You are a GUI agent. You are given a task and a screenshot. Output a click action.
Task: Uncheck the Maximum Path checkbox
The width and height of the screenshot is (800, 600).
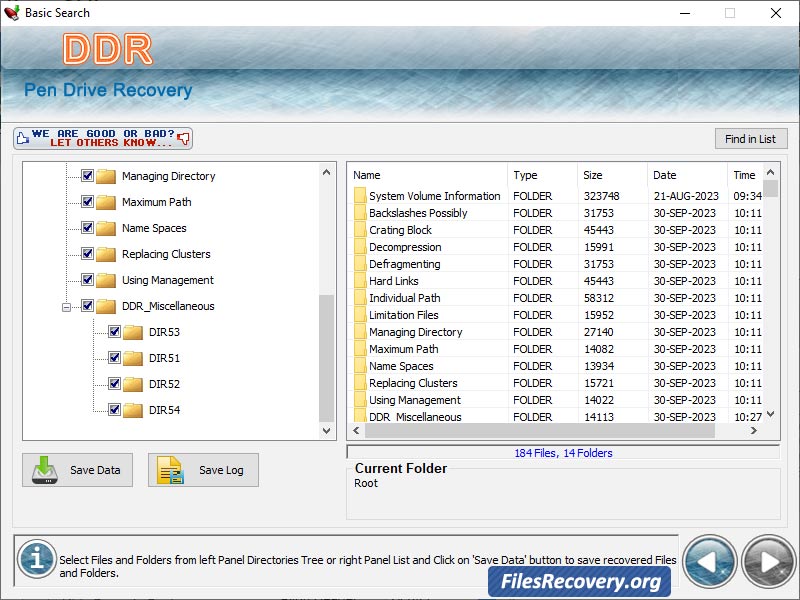[x=86, y=202]
